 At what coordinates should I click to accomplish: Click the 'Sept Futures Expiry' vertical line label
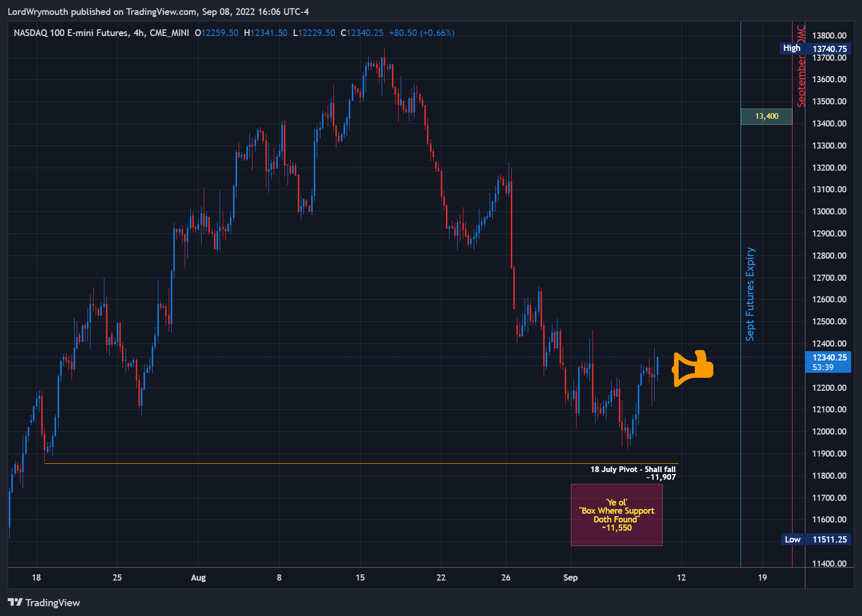click(750, 294)
